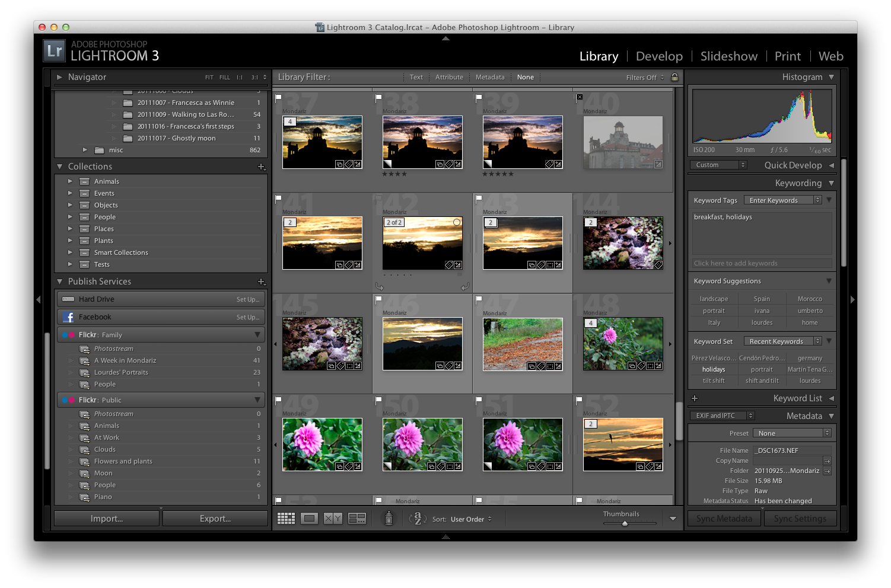The height and width of the screenshot is (588, 891).
Task: Open the EXIF and IPTC metadata dropdown
Action: [x=722, y=416]
